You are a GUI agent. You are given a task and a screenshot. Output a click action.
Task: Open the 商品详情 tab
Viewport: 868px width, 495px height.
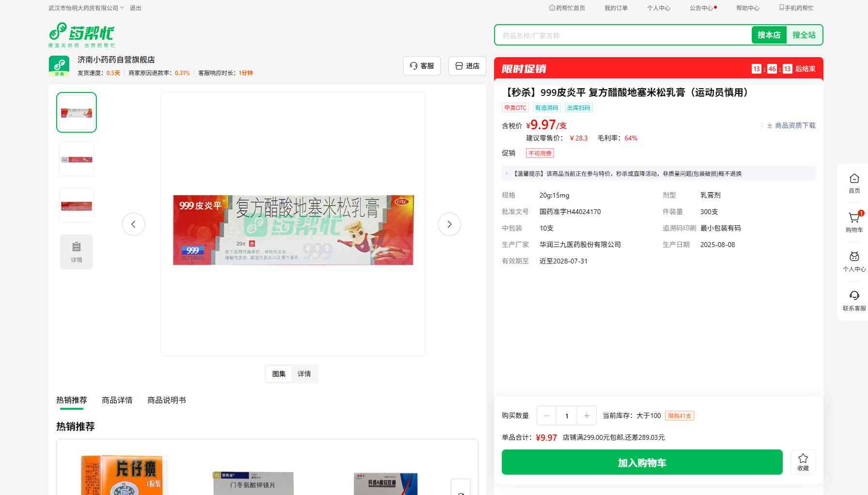tap(117, 400)
